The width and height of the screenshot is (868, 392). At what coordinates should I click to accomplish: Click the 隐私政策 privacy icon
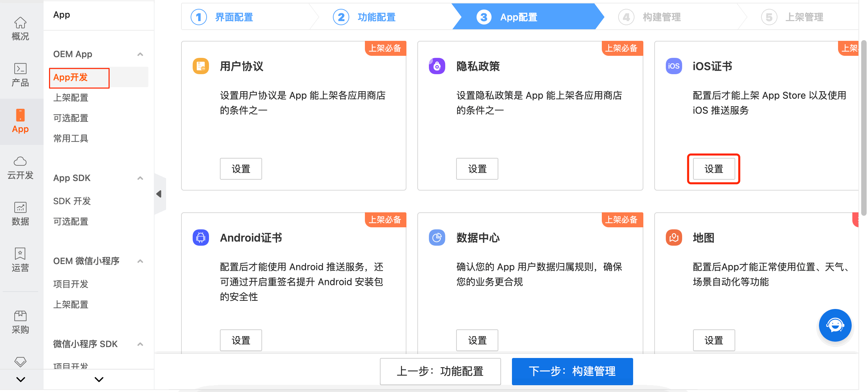pos(437,66)
